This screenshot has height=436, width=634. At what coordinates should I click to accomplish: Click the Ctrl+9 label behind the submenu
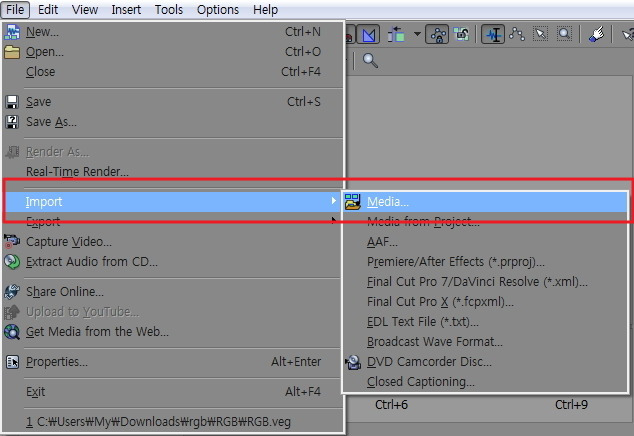[571, 404]
